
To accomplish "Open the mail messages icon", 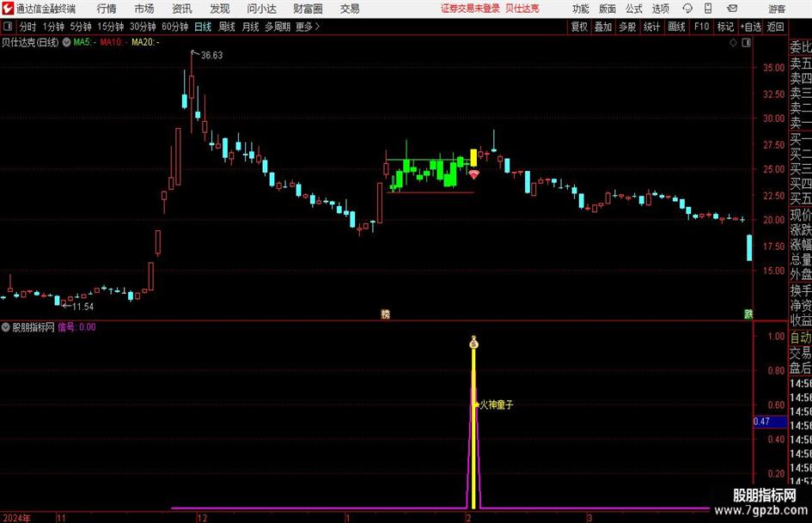I will coord(732,9).
